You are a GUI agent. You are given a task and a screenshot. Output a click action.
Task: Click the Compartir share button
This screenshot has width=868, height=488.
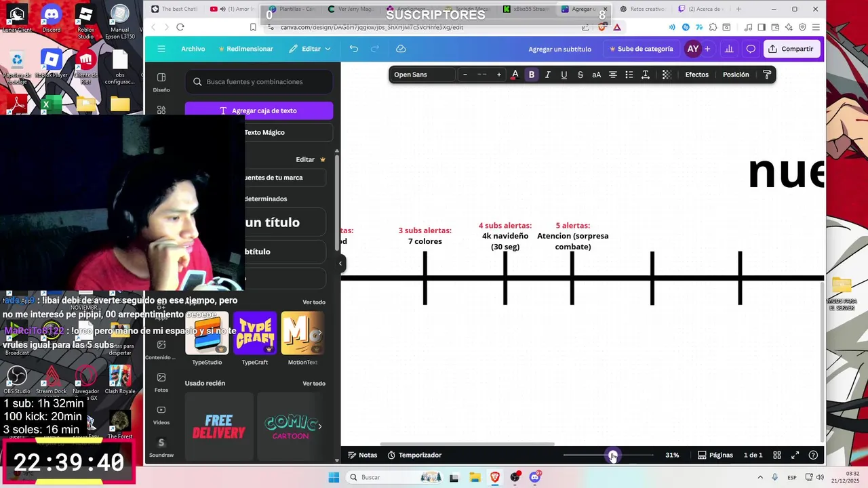(x=790, y=49)
